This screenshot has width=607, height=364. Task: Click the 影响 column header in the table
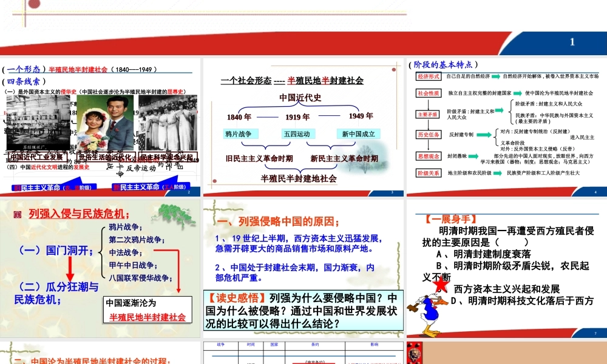click(374, 344)
